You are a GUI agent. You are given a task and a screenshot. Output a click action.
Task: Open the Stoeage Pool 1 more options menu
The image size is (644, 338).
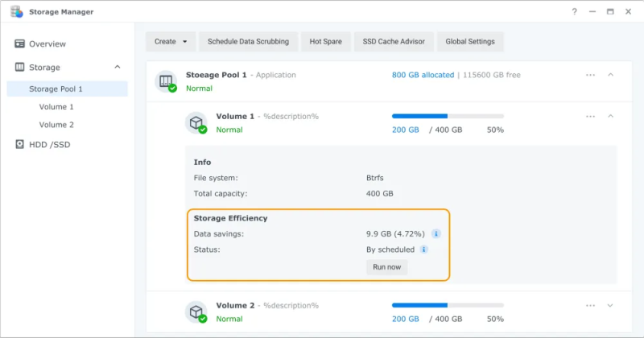[x=590, y=75]
